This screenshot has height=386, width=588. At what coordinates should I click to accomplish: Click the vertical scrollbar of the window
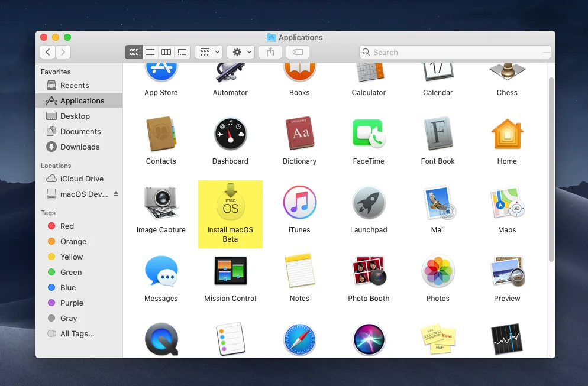click(551, 170)
